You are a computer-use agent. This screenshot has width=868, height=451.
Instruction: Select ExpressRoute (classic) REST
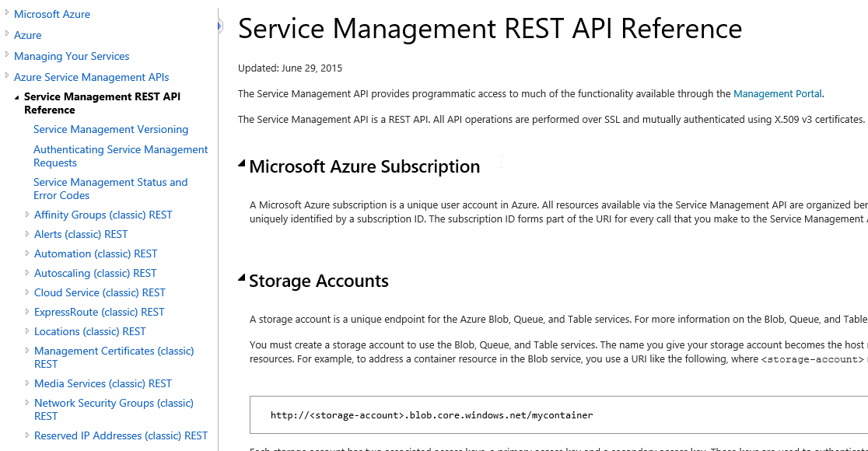[x=99, y=312]
